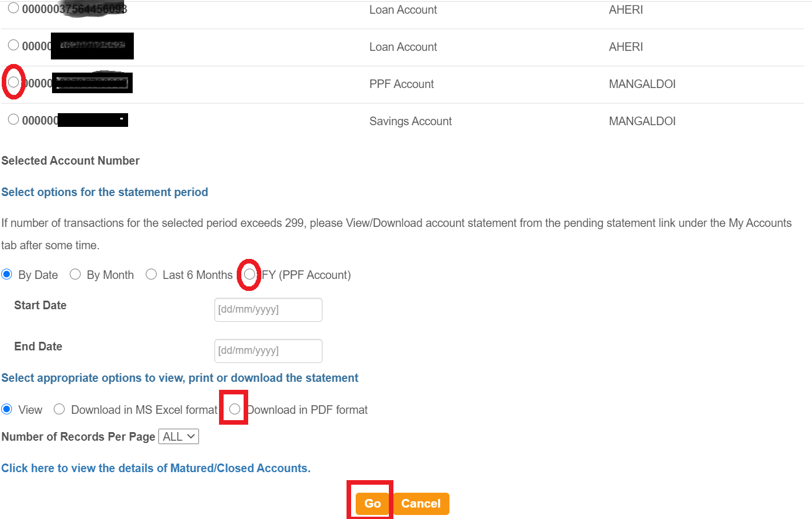Viewport: 812px width, 519px height.
Task: Click the End Date field
Action: pyautogui.click(x=268, y=350)
